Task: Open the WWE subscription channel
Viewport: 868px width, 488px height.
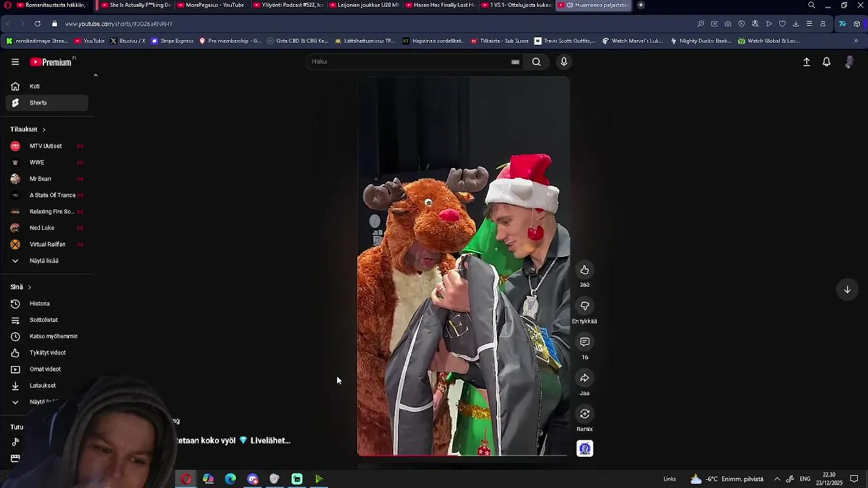Action: click(47, 162)
